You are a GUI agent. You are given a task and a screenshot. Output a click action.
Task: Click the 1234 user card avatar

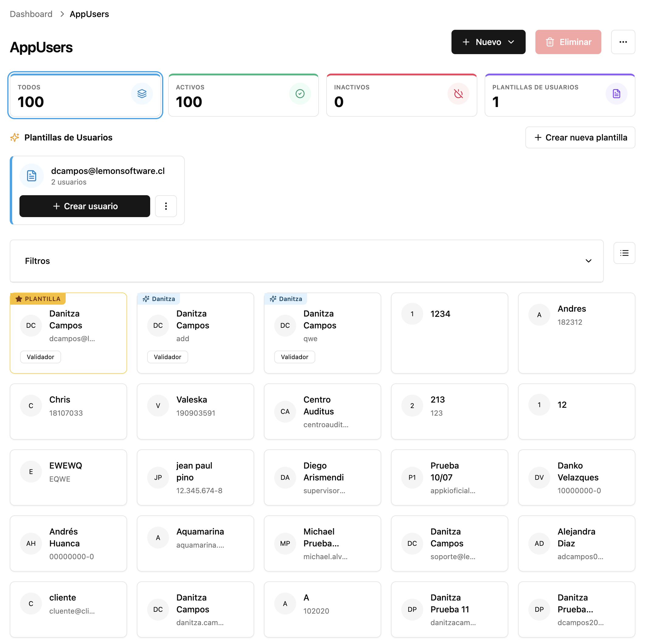[412, 313]
